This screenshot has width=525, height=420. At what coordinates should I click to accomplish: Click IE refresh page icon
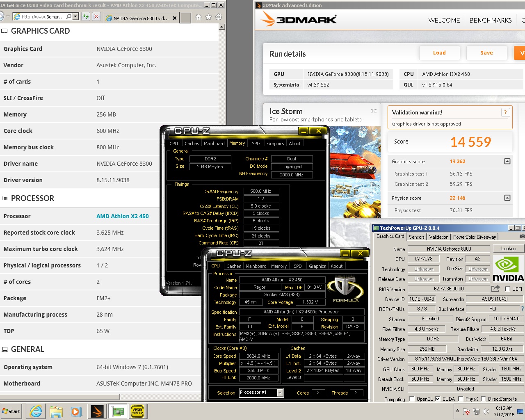[85, 17]
